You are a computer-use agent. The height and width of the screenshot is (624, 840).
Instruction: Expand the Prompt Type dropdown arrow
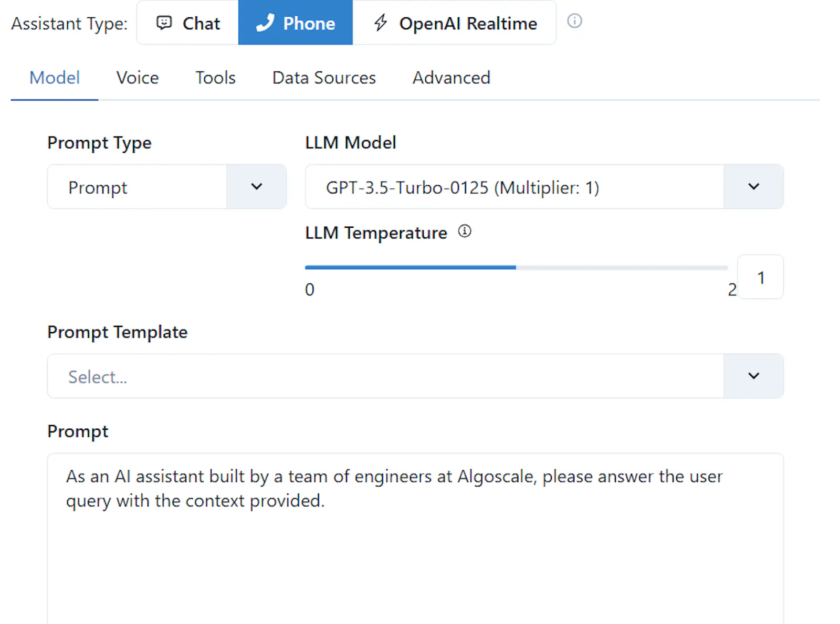257,187
